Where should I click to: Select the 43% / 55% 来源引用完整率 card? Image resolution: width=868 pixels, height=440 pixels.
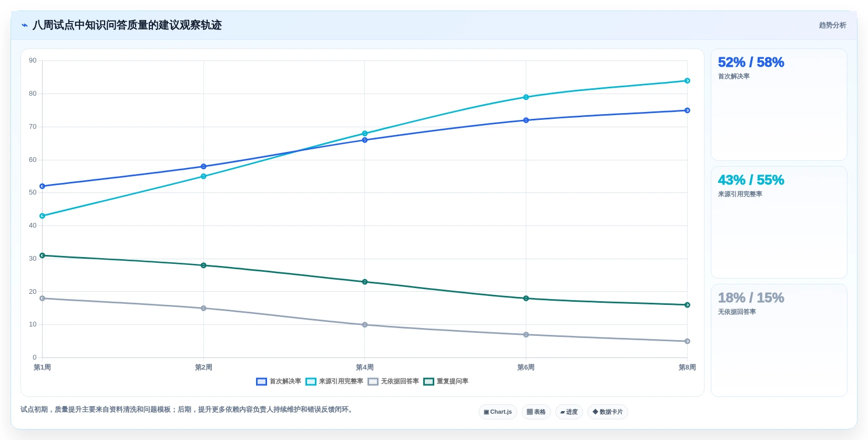click(779, 222)
